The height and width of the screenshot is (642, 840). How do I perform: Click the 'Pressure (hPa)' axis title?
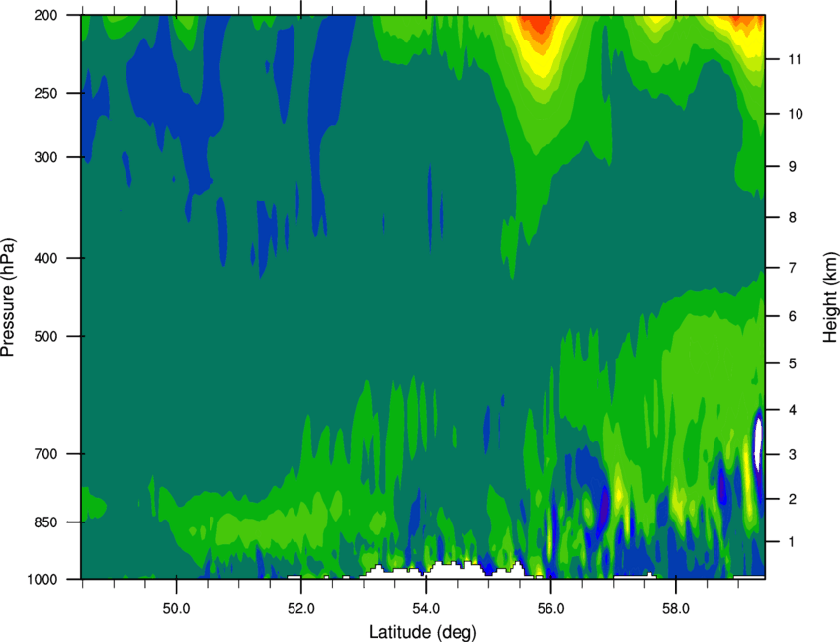(8, 297)
